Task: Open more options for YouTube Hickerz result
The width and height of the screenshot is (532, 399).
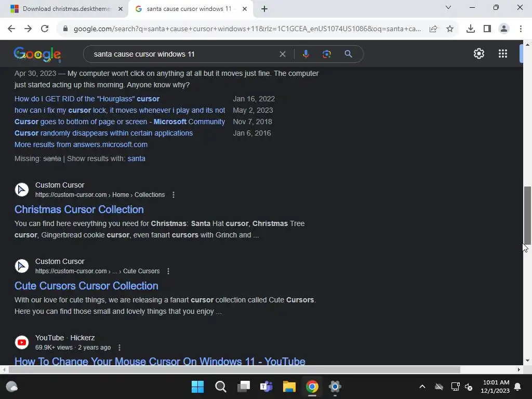Action: 119,348
